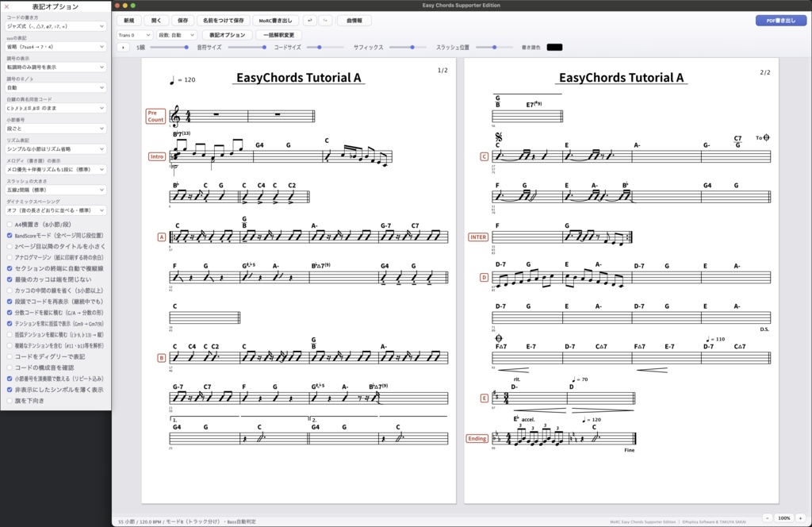Select the section A rehearsal mark
This screenshot has width=812, height=527.
pyautogui.click(x=162, y=237)
